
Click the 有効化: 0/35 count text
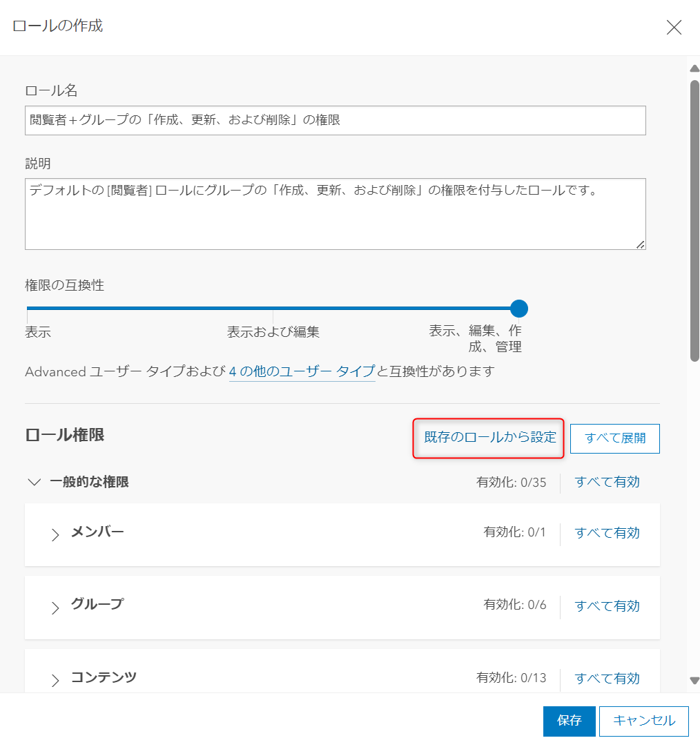pos(511,482)
